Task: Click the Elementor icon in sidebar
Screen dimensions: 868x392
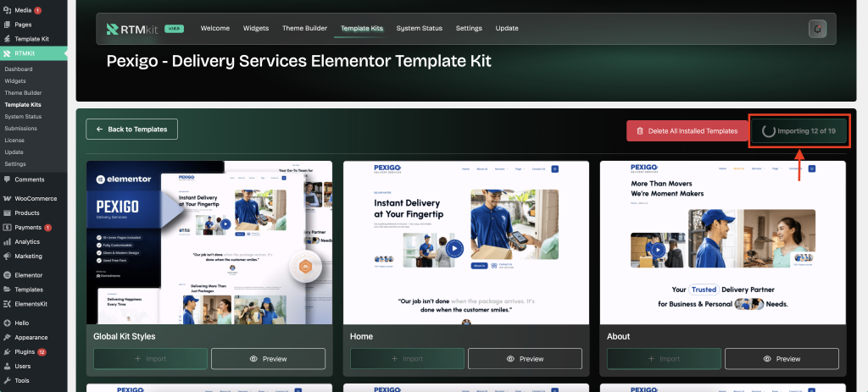Action: [x=7, y=275]
